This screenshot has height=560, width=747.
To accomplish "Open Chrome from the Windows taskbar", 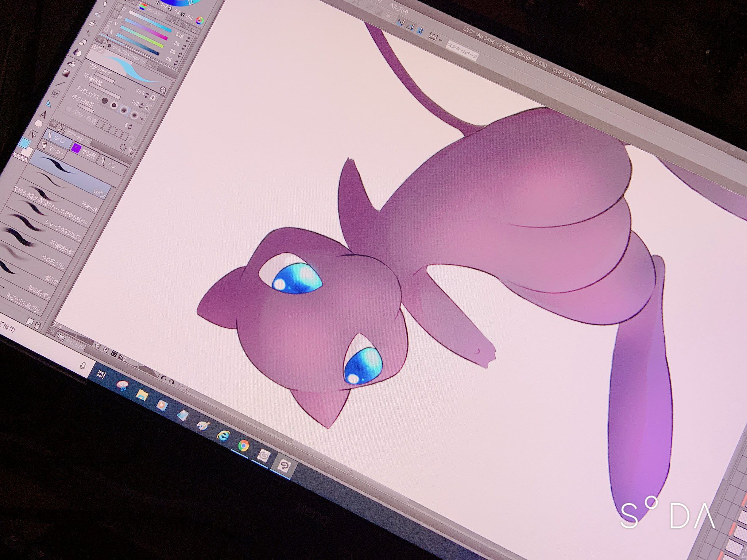I will click(x=243, y=445).
